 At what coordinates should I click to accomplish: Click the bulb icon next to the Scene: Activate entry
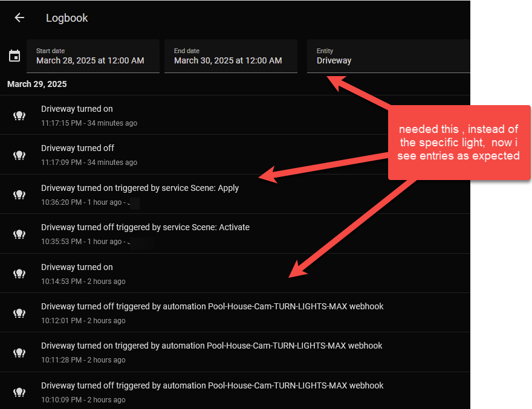19,234
